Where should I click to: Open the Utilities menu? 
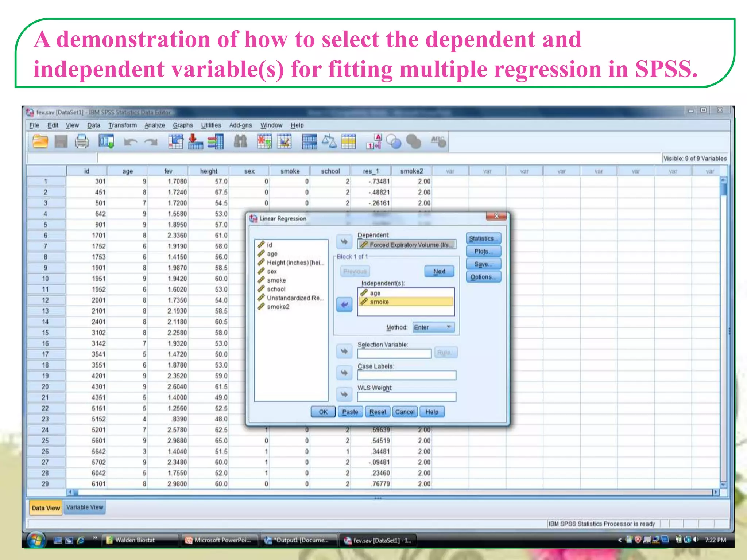211,125
